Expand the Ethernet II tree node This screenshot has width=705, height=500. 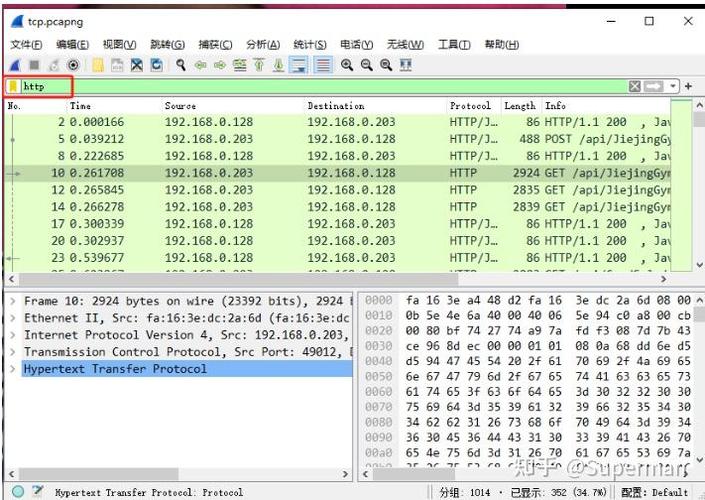pos(13,318)
